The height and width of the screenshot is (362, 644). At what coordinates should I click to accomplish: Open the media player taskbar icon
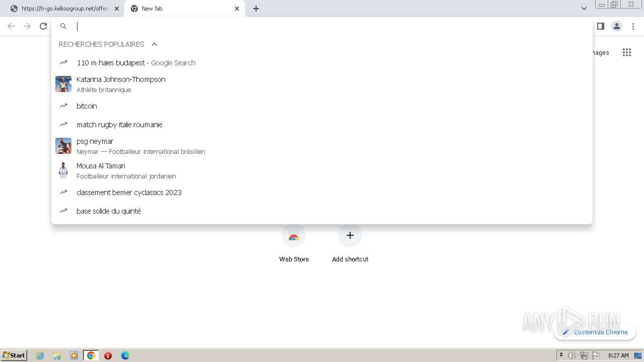pyautogui.click(x=74, y=355)
